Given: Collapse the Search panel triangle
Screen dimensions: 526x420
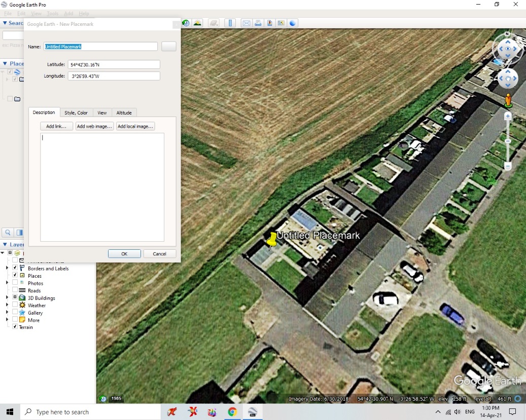Looking at the screenshot, I should coord(5,23).
